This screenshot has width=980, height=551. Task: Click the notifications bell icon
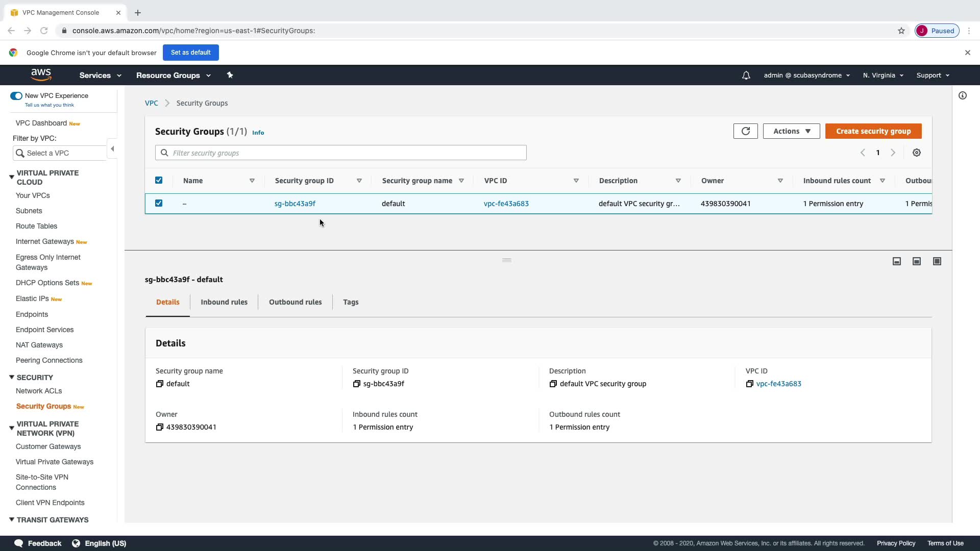pos(746,76)
